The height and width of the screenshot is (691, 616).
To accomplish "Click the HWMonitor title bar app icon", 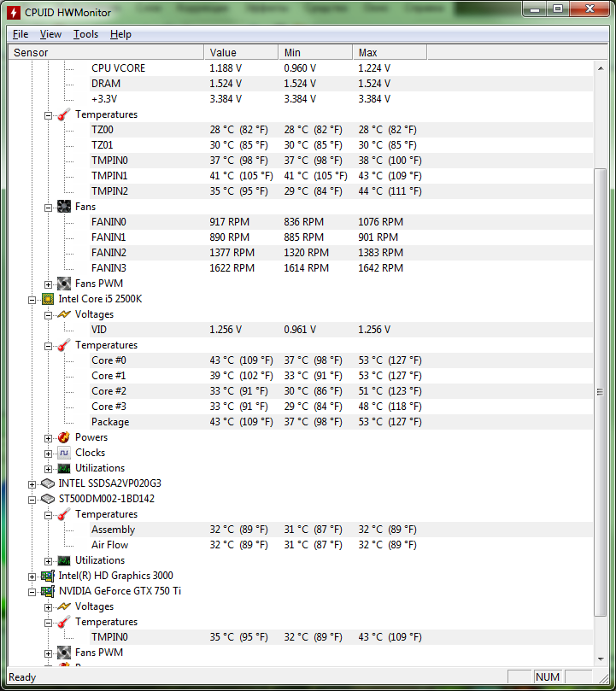I will [14, 12].
